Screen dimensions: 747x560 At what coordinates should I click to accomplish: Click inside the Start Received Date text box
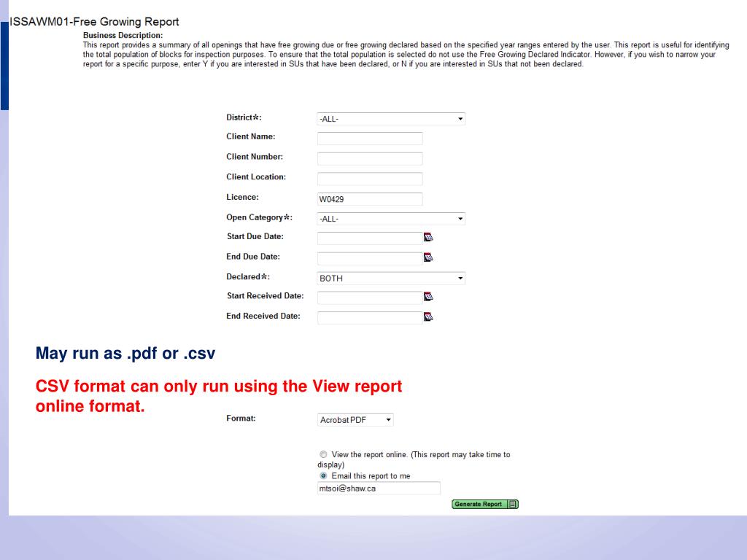(370, 297)
